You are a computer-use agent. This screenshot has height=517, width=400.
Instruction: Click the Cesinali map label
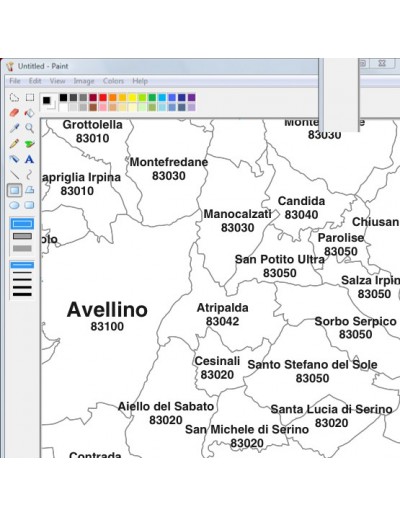tap(217, 361)
